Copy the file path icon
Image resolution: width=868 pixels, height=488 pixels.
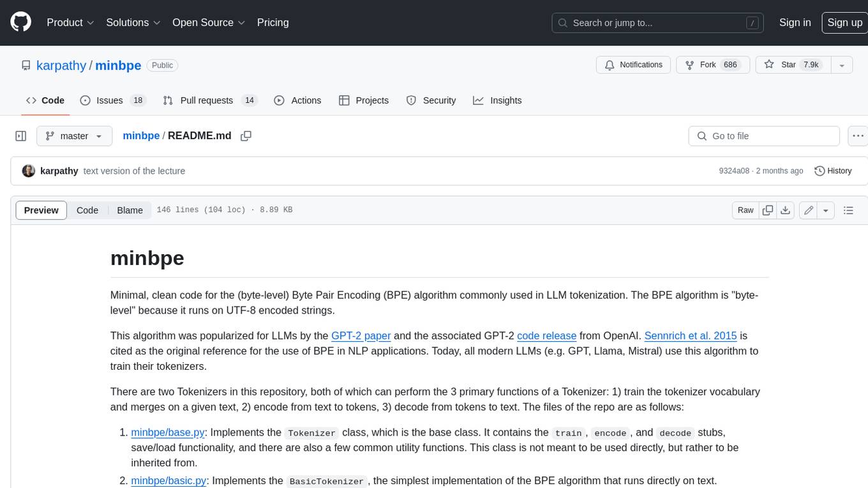click(246, 136)
